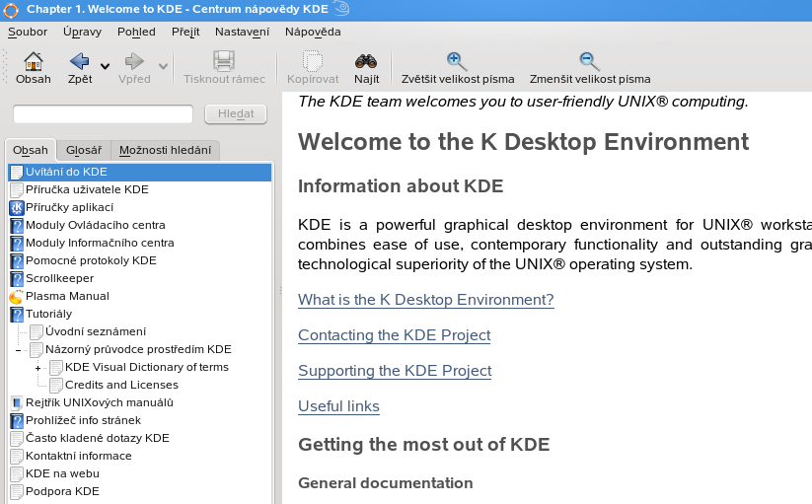The height and width of the screenshot is (504, 812).
Task: Expand KDE Visual Dictionary of terms node
Action: [38, 368]
